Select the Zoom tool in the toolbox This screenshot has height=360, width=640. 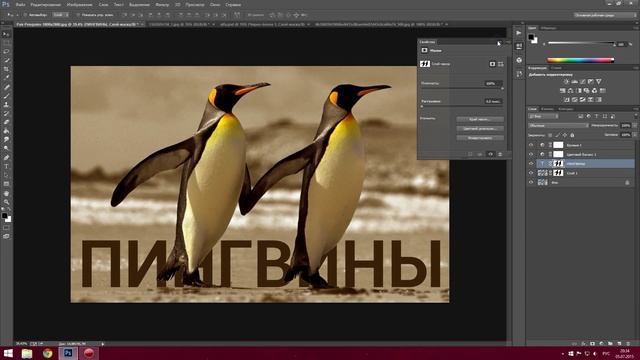pyautogui.click(x=6, y=202)
